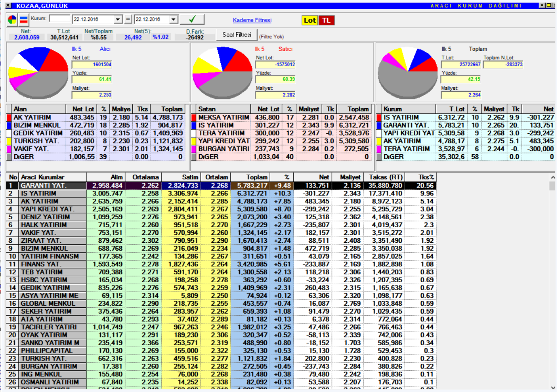557x392 pixels.
Task: Click the Saat Filtresi button
Action: (237, 35)
